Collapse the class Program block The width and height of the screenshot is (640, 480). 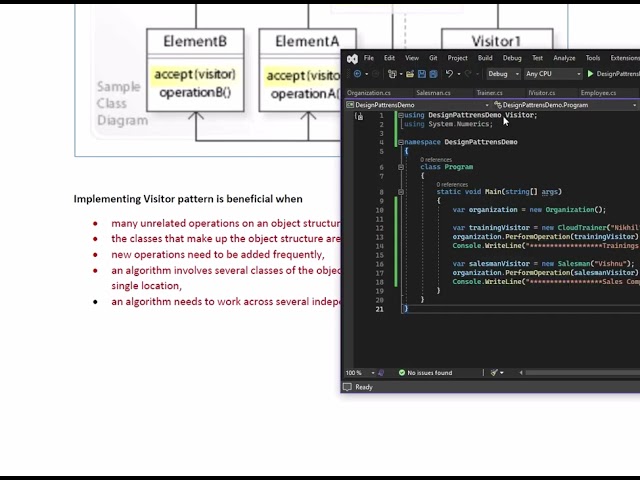401,167
